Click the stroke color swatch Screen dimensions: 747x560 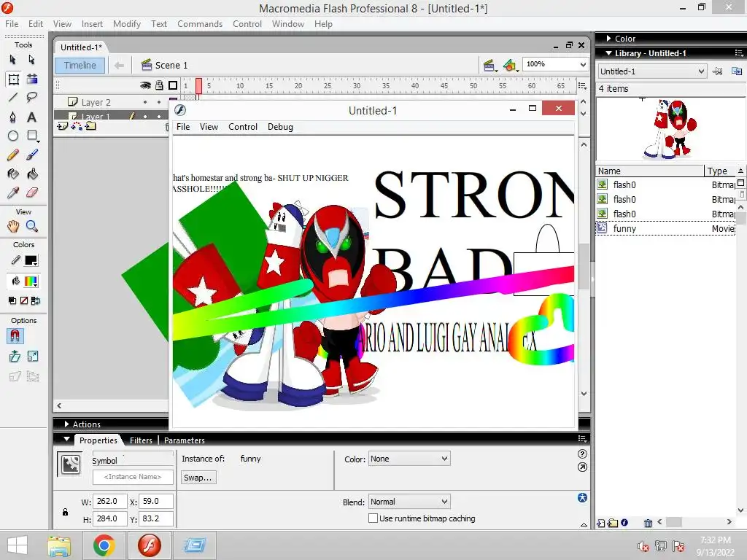click(x=31, y=260)
